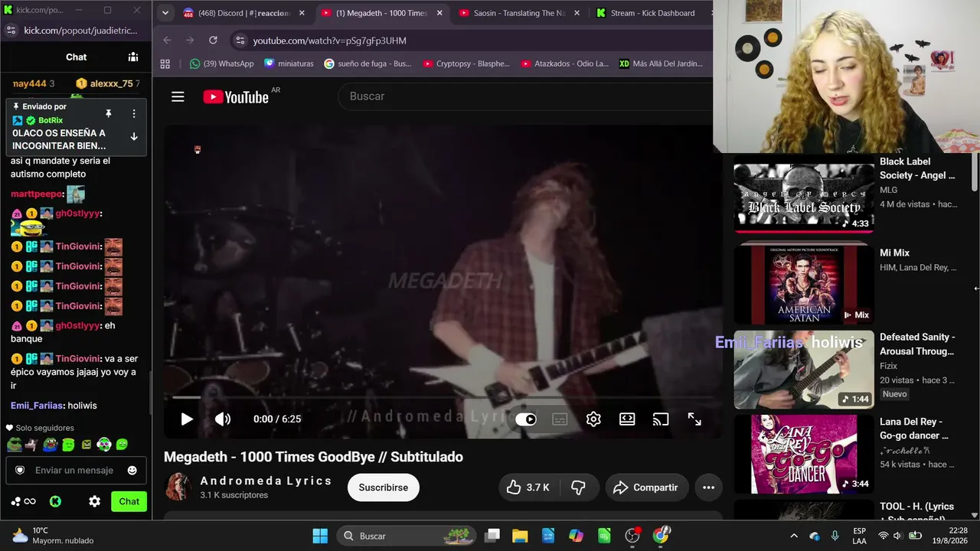This screenshot has height=551, width=980.
Task: Insert the sunglasses Pepe emote
Action: point(15,444)
